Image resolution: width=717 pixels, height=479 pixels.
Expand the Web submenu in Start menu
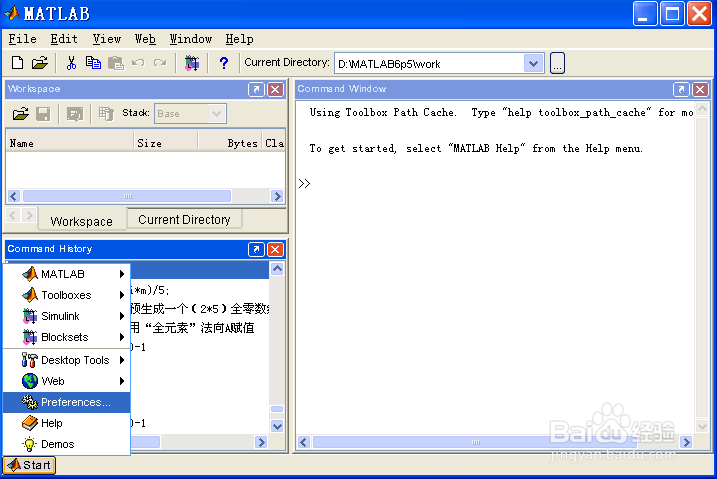(x=67, y=381)
